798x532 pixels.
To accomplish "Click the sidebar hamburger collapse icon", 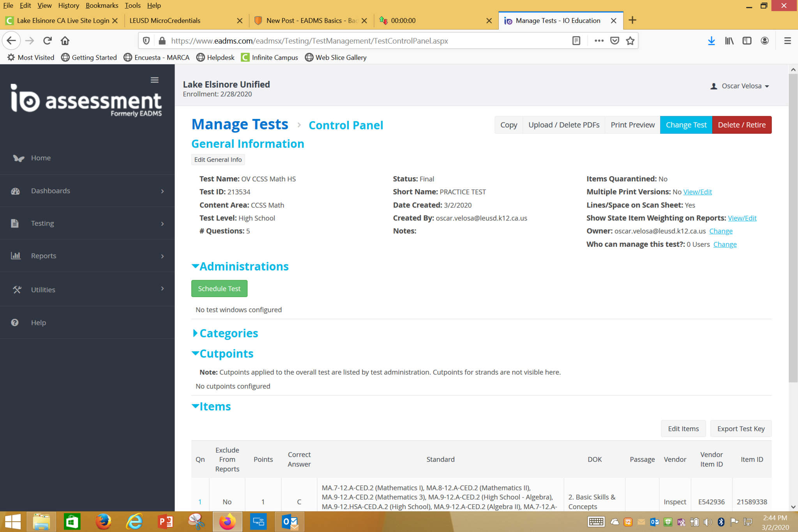I will [155, 80].
